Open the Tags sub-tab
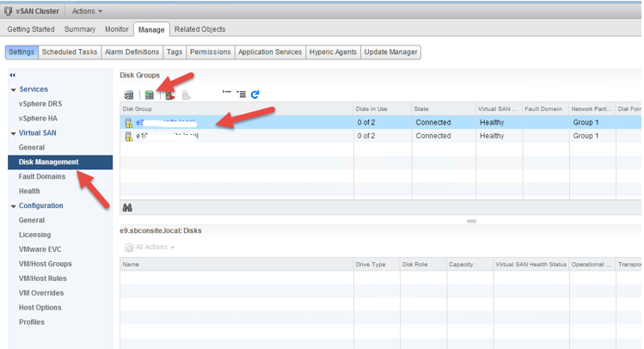Image resolution: width=644 pixels, height=349 pixels. pyautogui.click(x=175, y=52)
